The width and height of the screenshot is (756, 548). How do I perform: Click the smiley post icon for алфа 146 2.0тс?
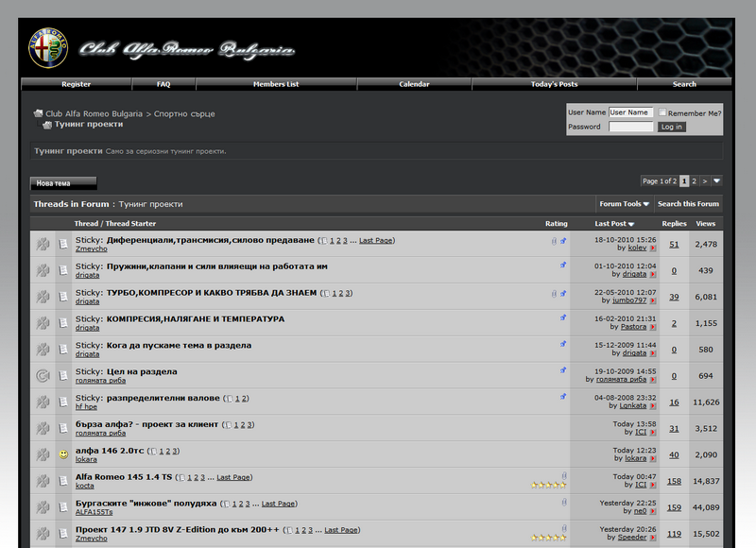click(x=63, y=454)
